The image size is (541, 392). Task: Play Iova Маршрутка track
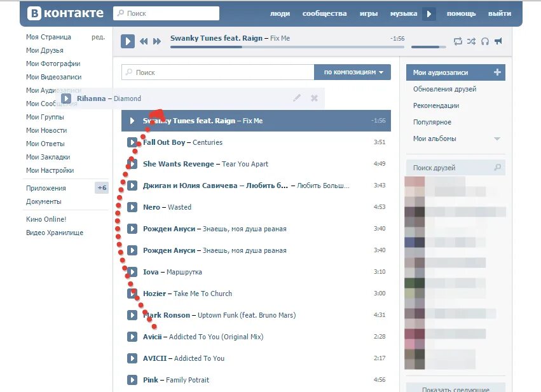[x=132, y=272]
